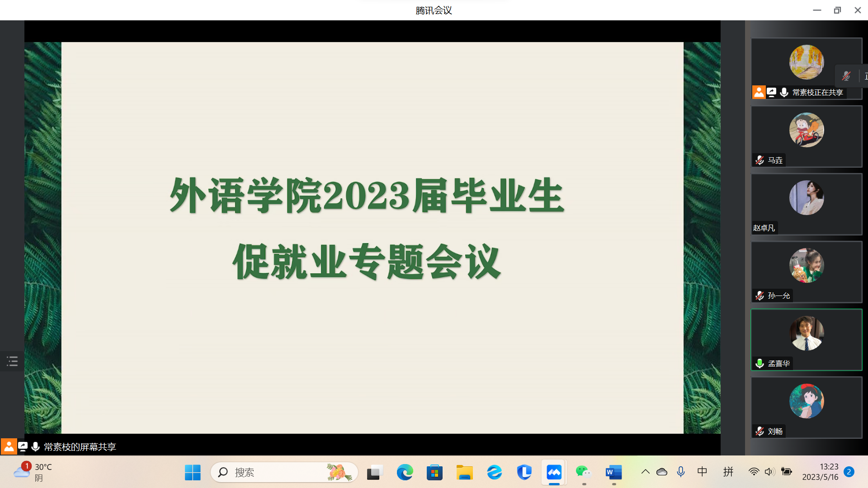Click the muted microphone icon in the floating bar
Screen dimensions: 868x488
pos(846,76)
